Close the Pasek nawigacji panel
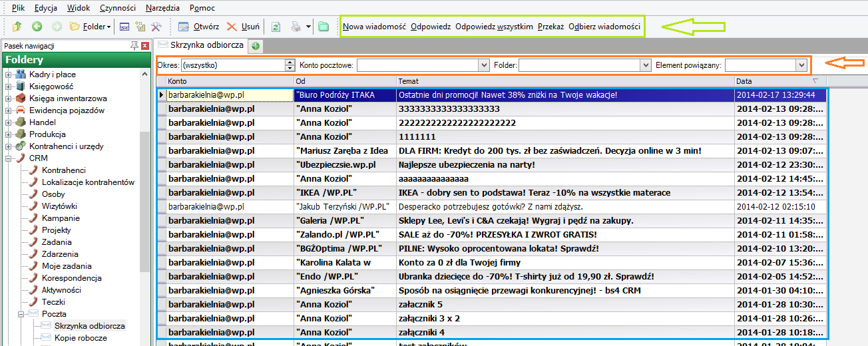Viewport: 868px width, 346px height. (146, 45)
